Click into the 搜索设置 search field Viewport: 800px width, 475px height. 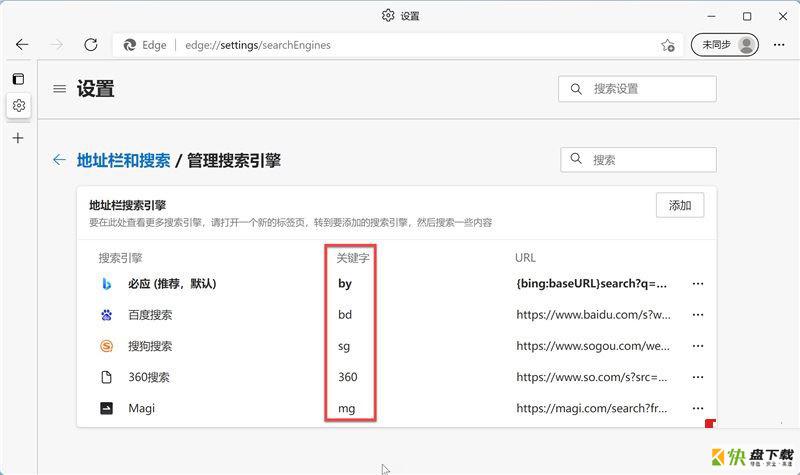(637, 89)
